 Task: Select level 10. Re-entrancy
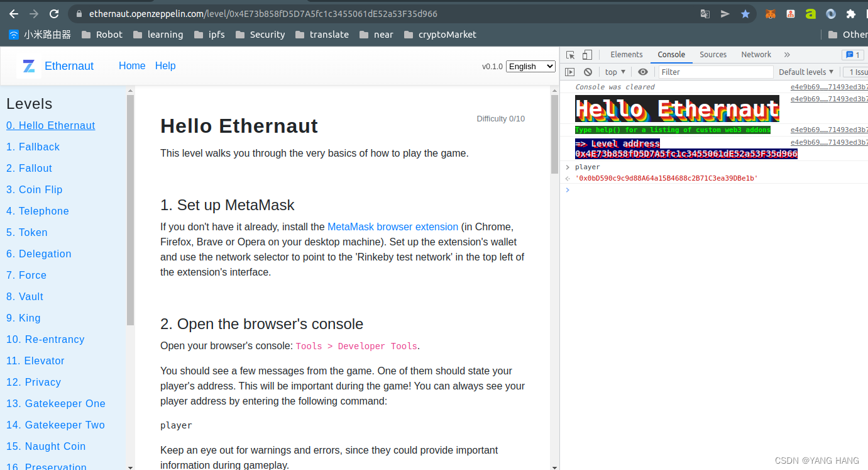pos(45,339)
